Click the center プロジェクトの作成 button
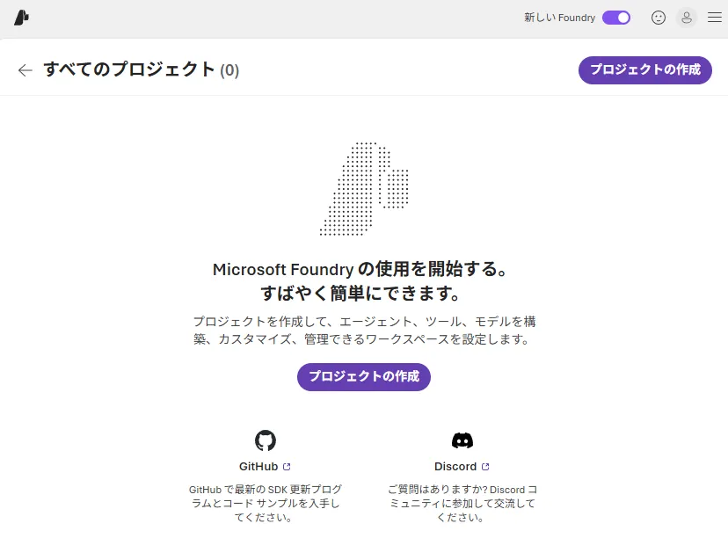728x560 pixels. click(363, 376)
